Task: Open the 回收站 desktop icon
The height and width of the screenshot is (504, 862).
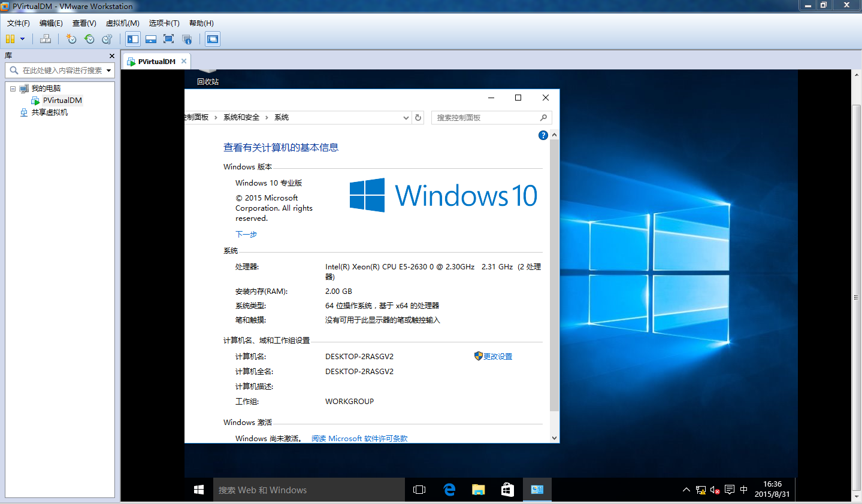Action: pyautogui.click(x=208, y=78)
